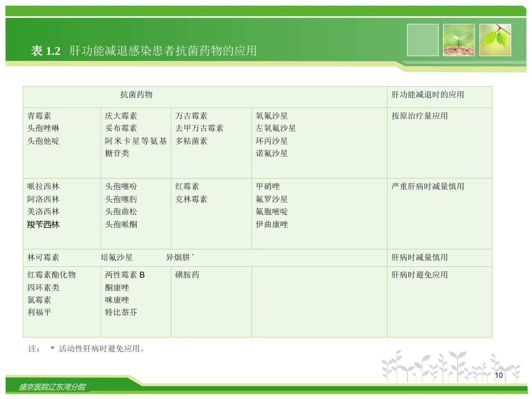This screenshot has height=399, width=532.
Task: Select the text 万古霉素 in third column
Action: (x=191, y=116)
